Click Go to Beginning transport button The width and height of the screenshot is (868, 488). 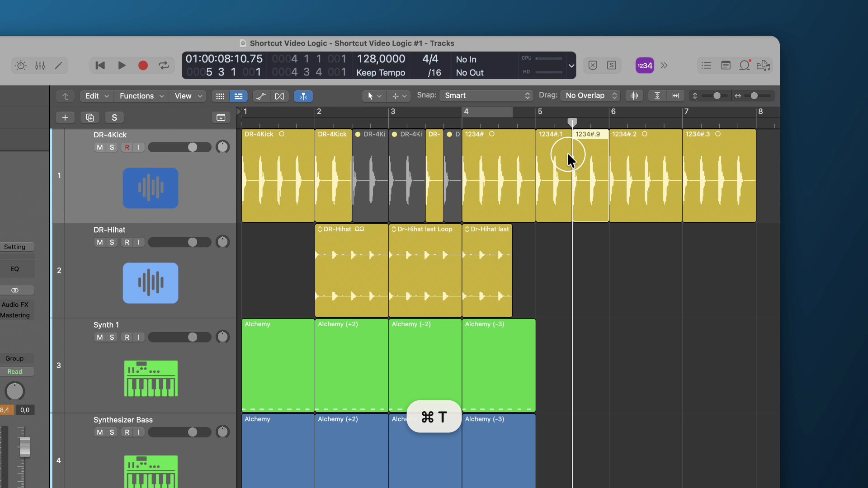tap(100, 66)
